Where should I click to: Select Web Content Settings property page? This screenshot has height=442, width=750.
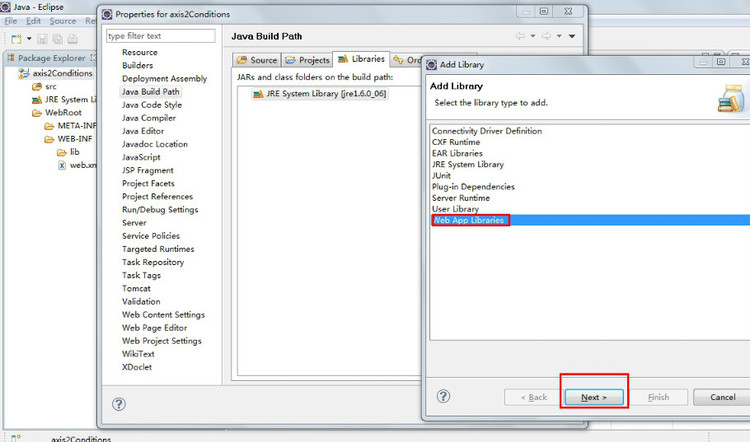[x=163, y=315]
